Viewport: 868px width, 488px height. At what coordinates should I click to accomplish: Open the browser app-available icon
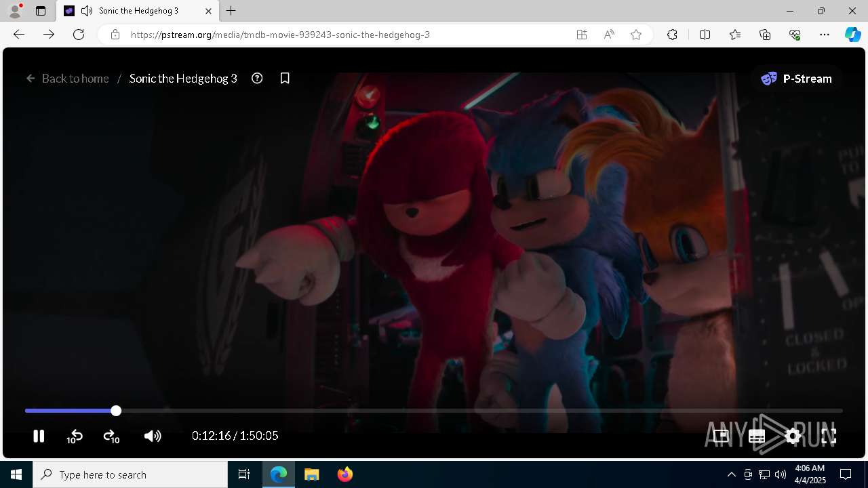click(582, 35)
